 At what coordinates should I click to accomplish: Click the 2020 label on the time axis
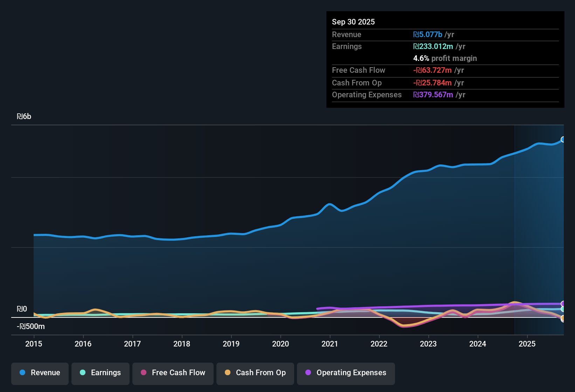(x=280, y=344)
